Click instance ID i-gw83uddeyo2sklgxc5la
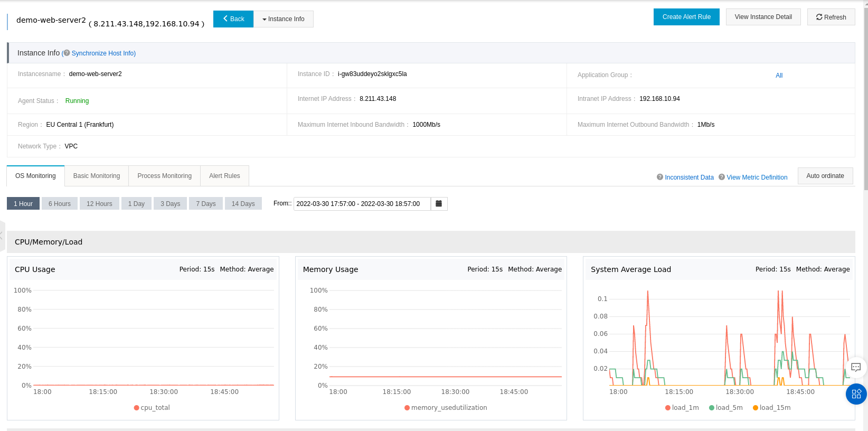The image size is (868, 431). pos(372,74)
